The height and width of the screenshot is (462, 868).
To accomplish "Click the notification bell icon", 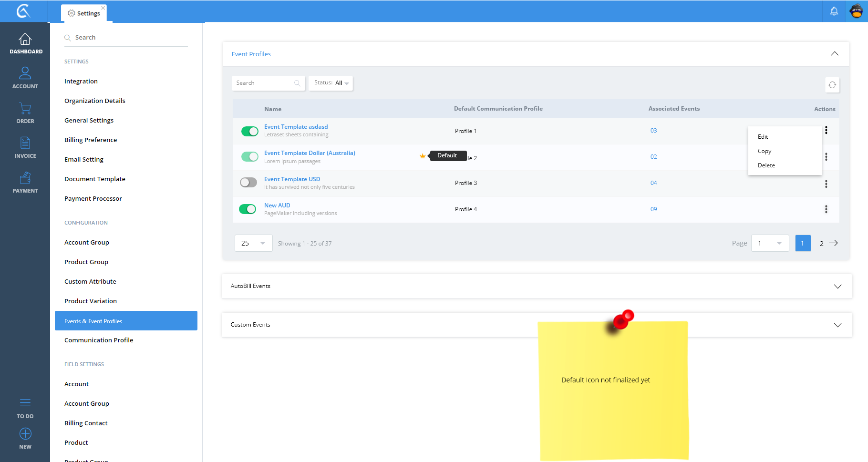I will (834, 11).
